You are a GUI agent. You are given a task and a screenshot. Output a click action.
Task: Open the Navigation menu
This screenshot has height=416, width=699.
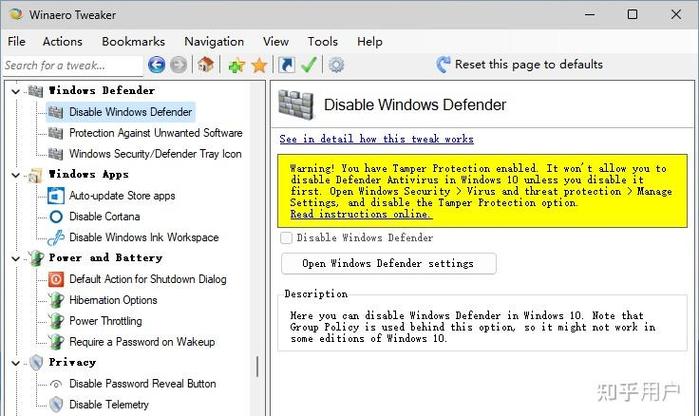[x=214, y=41]
